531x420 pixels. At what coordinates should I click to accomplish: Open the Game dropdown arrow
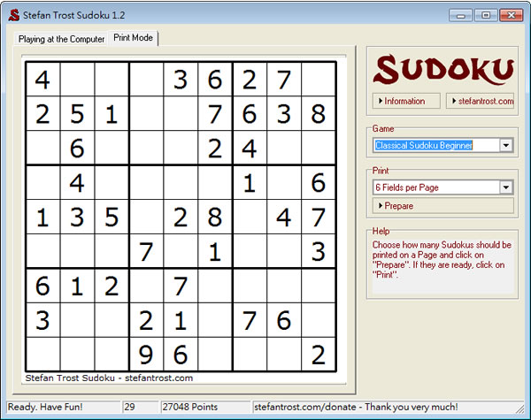coord(506,146)
